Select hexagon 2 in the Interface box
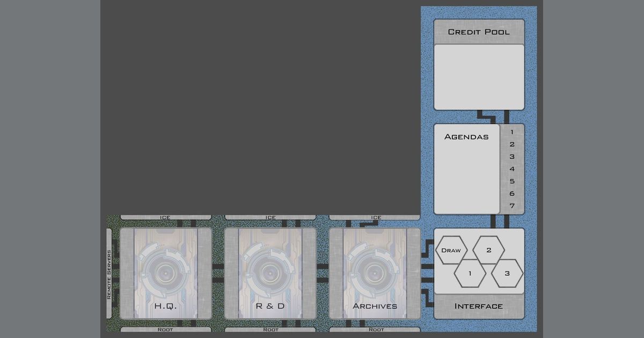Viewport: 644px width, 338px height. pos(488,250)
